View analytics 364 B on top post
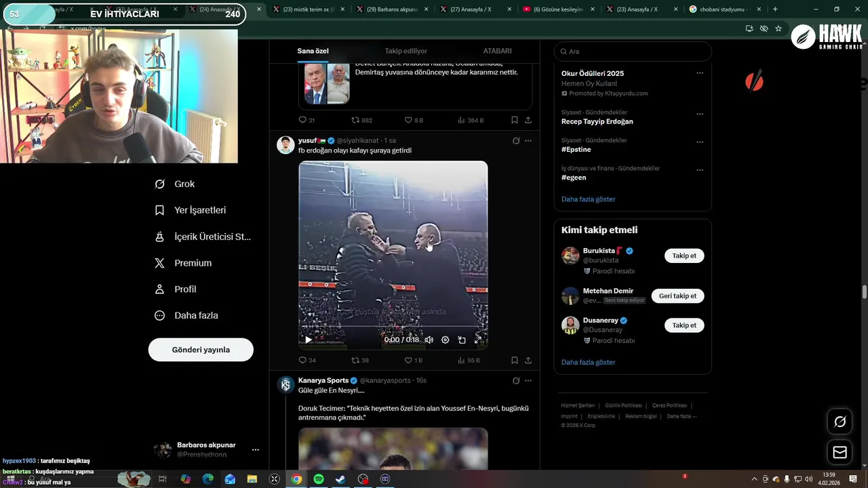 coord(471,120)
